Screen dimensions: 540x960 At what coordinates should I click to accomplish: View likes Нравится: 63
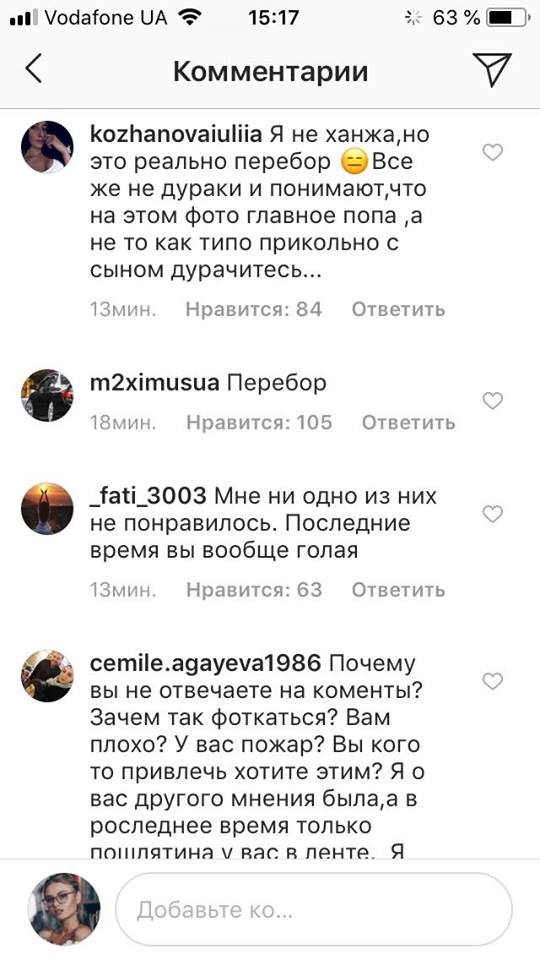[x=254, y=590]
